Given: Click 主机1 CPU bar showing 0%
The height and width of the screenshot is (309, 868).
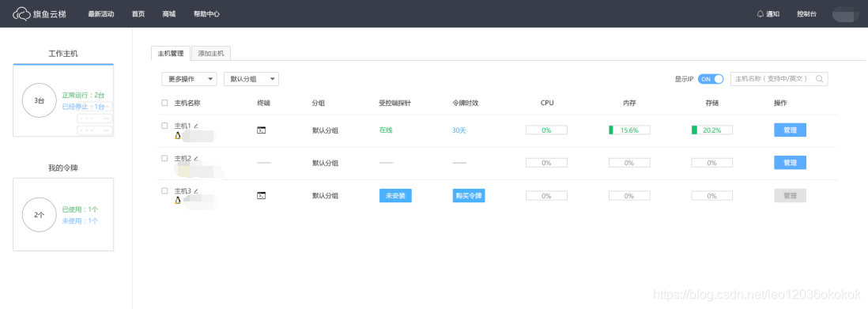Looking at the screenshot, I should coord(546,130).
